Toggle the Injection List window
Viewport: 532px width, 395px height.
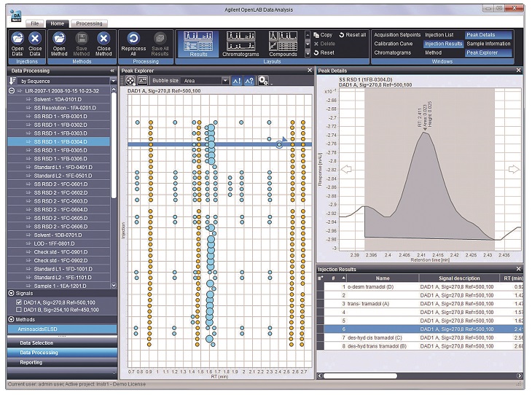click(439, 34)
